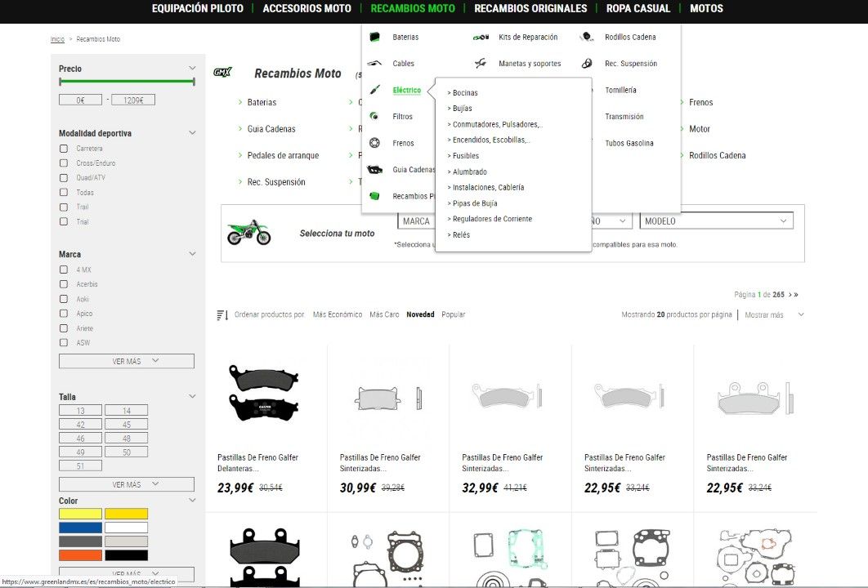This screenshot has width=868, height=588.
Task: Sort products by Popular
Action: (454, 314)
